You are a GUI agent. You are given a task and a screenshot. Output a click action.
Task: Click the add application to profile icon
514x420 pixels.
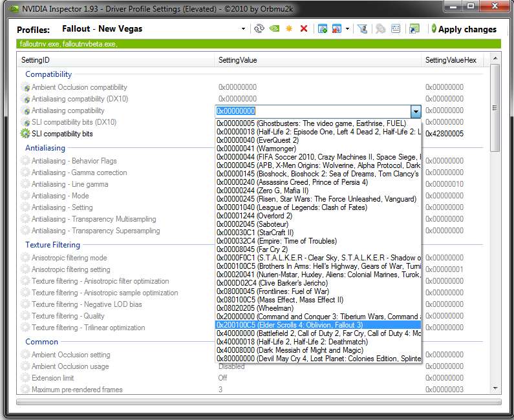(323, 29)
